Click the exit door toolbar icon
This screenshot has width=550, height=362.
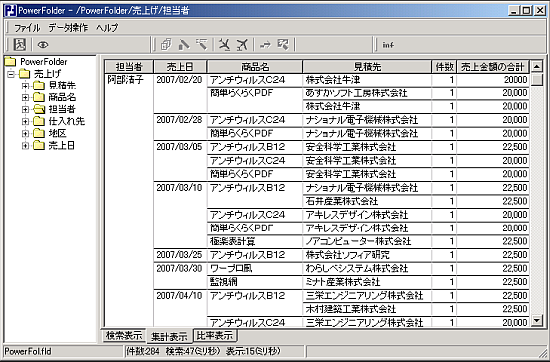coord(20,45)
